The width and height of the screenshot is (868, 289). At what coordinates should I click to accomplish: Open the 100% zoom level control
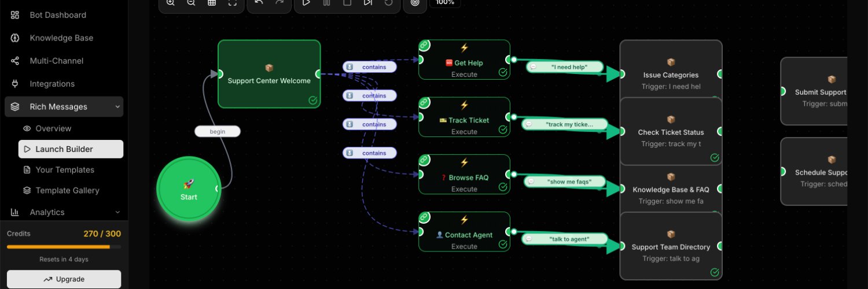tap(445, 3)
